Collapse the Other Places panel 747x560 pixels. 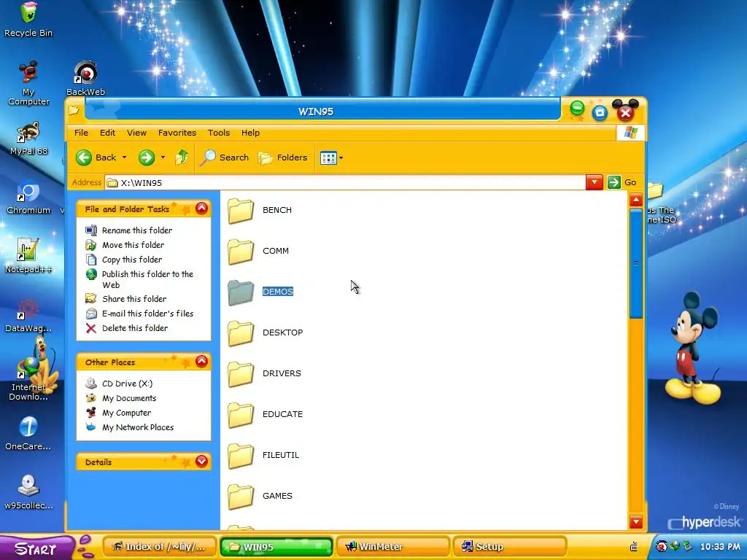(x=201, y=362)
